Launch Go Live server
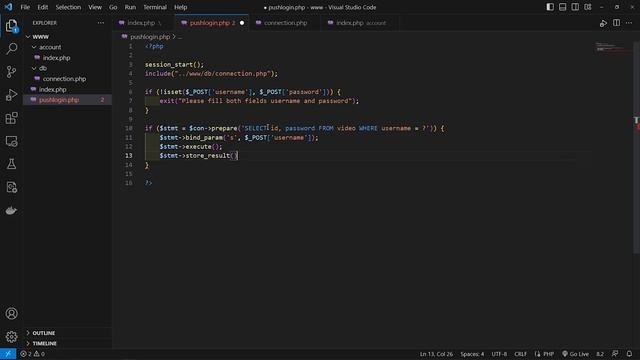Screen dimensions: 640x360 tap(576, 354)
